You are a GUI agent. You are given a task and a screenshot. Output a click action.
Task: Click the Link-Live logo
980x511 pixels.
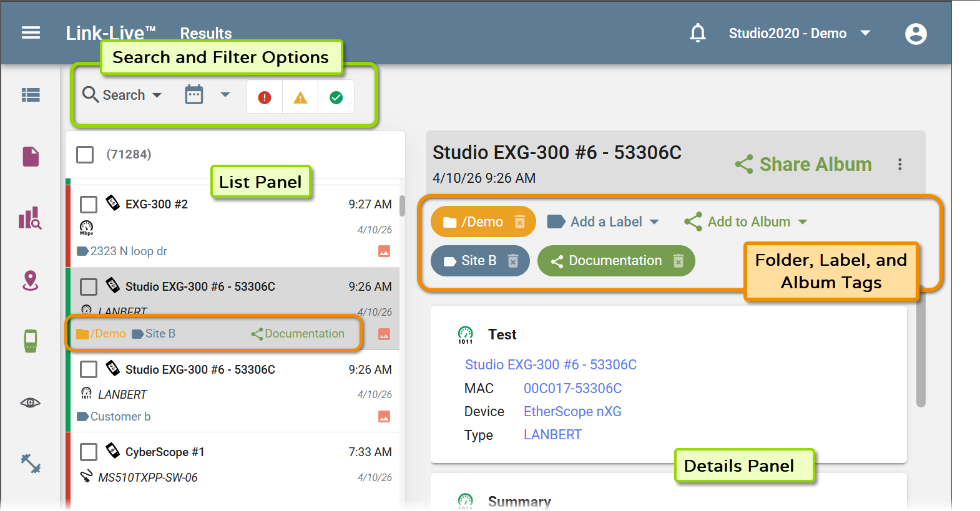[x=111, y=33]
